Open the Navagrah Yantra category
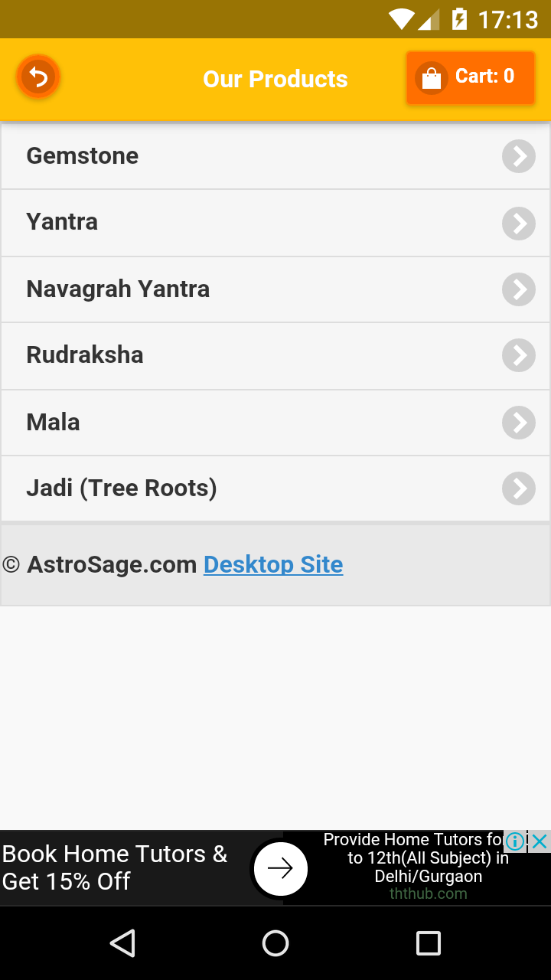The height and width of the screenshot is (980, 551). 118,289
